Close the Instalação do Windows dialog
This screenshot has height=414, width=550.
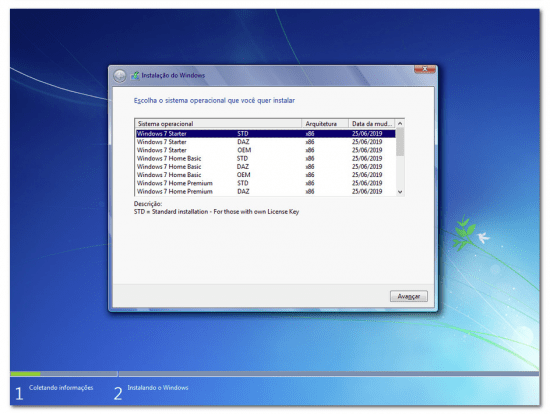tap(424, 69)
